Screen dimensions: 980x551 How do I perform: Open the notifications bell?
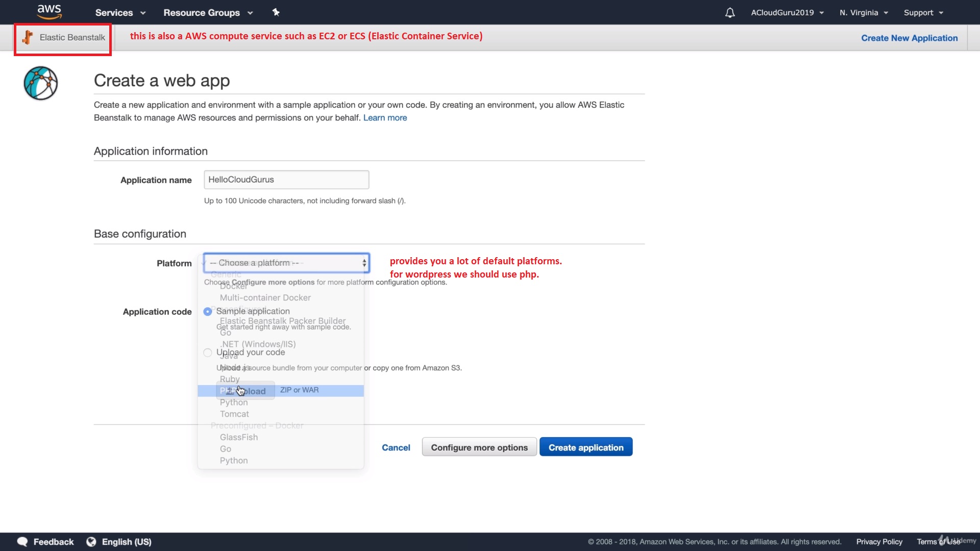[x=730, y=13]
